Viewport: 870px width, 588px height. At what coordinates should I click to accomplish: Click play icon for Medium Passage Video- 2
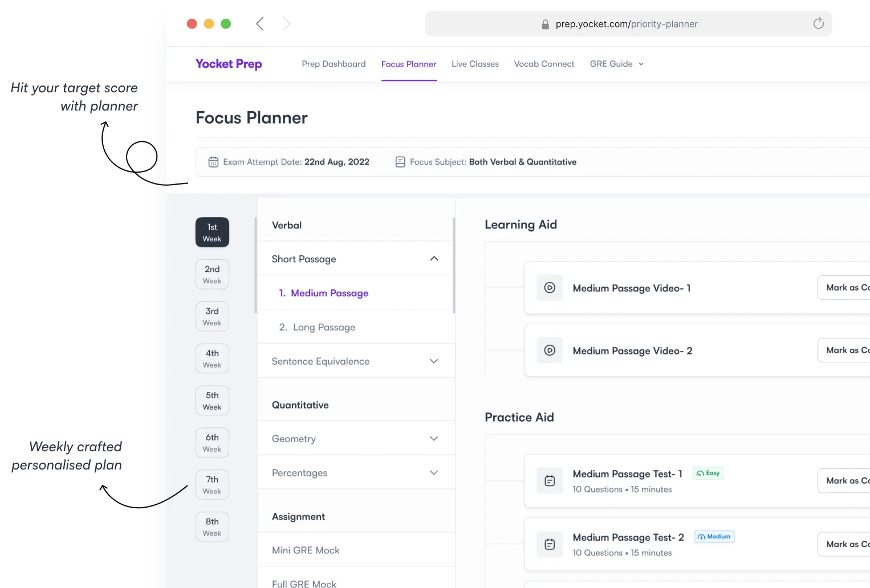coord(550,350)
